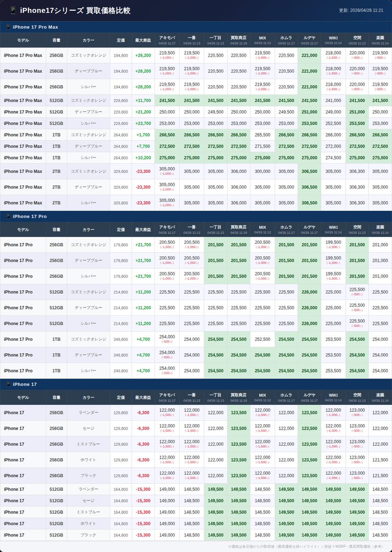Click the 最大差益 column header in the Pro Max table
The width and height of the screenshot is (392, 552).
[143, 40]
